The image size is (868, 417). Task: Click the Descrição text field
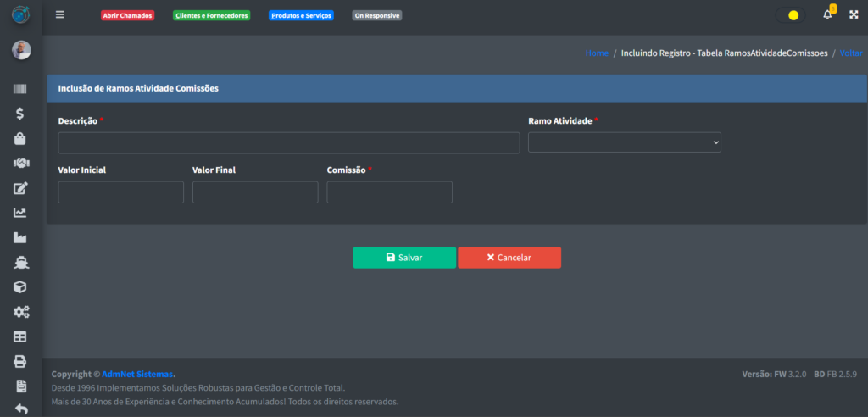288,142
